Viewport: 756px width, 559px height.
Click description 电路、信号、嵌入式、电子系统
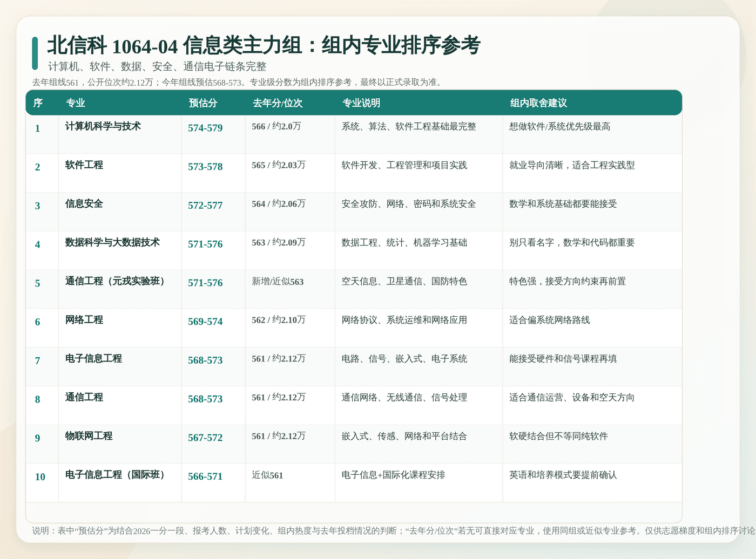(404, 359)
